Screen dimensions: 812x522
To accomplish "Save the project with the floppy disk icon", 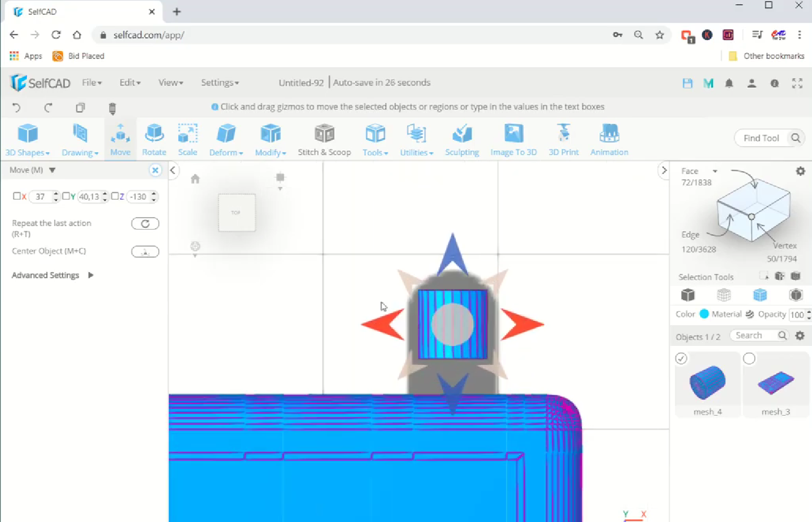I will pyautogui.click(x=687, y=83).
